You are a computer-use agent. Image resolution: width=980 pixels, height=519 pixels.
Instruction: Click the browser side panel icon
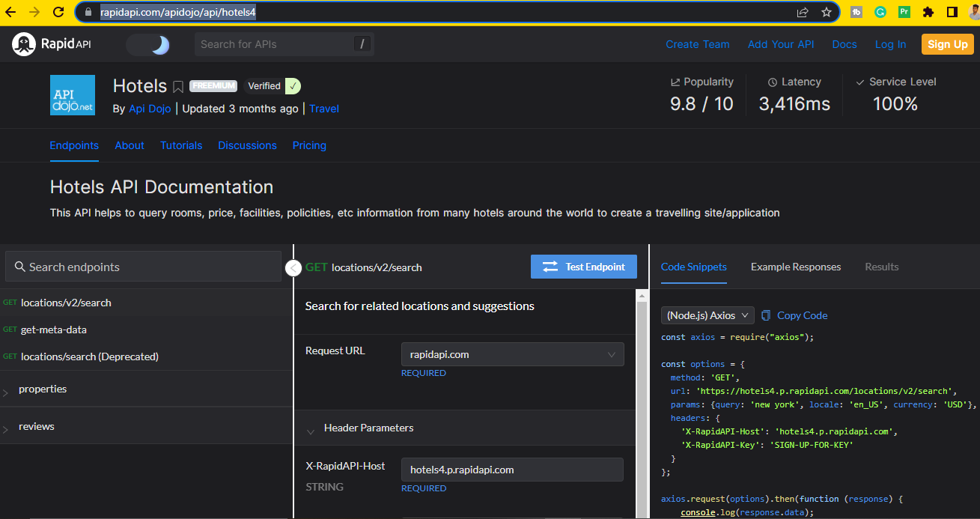pos(952,12)
